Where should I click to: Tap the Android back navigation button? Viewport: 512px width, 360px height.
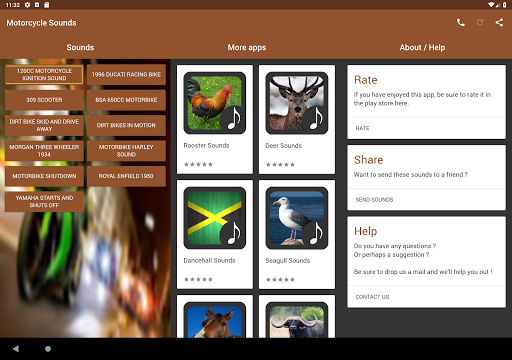pos(16,349)
